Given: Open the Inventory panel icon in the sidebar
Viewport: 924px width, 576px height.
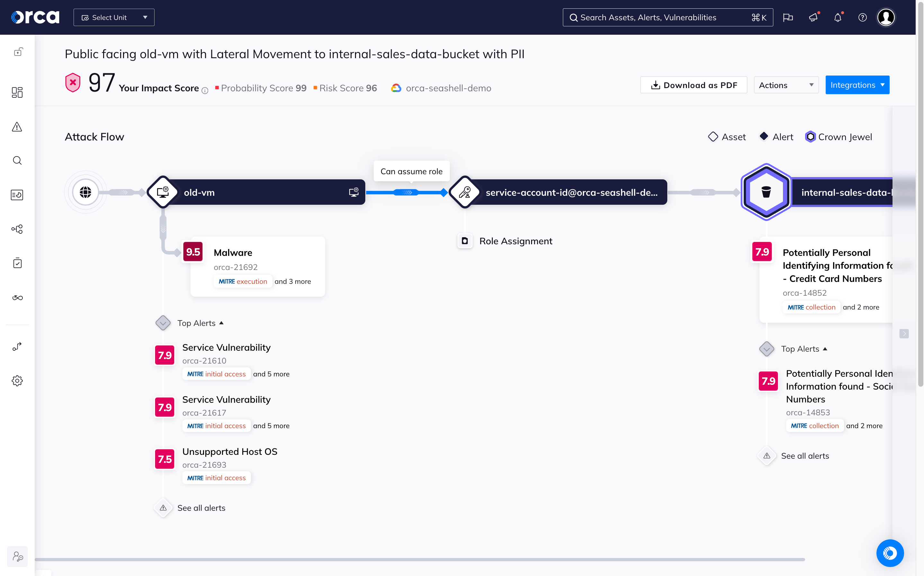Looking at the screenshot, I should pos(17,195).
